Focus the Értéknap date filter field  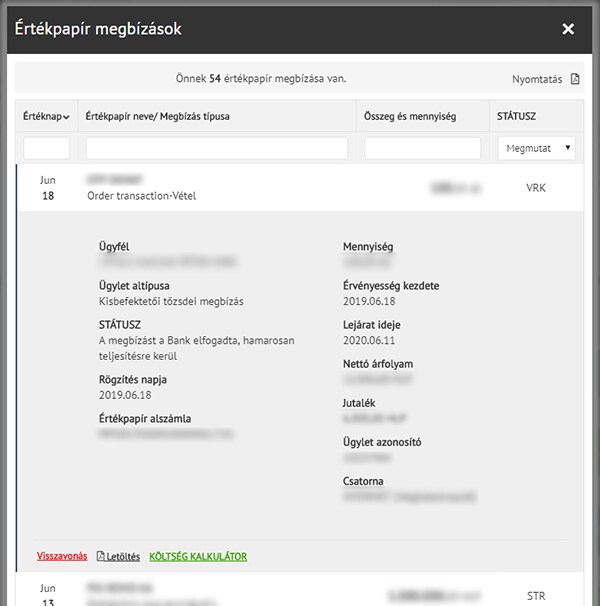point(47,148)
